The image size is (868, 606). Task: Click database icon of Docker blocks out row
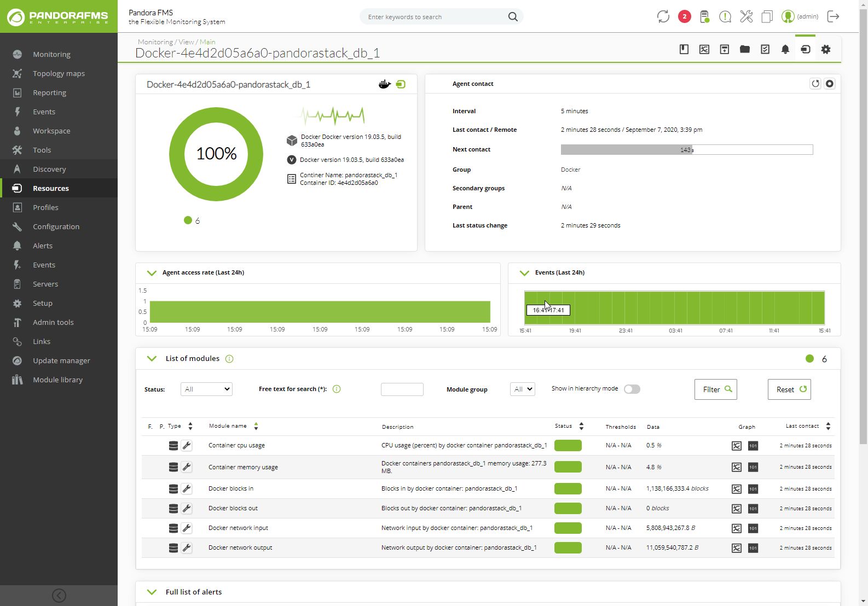tap(173, 509)
